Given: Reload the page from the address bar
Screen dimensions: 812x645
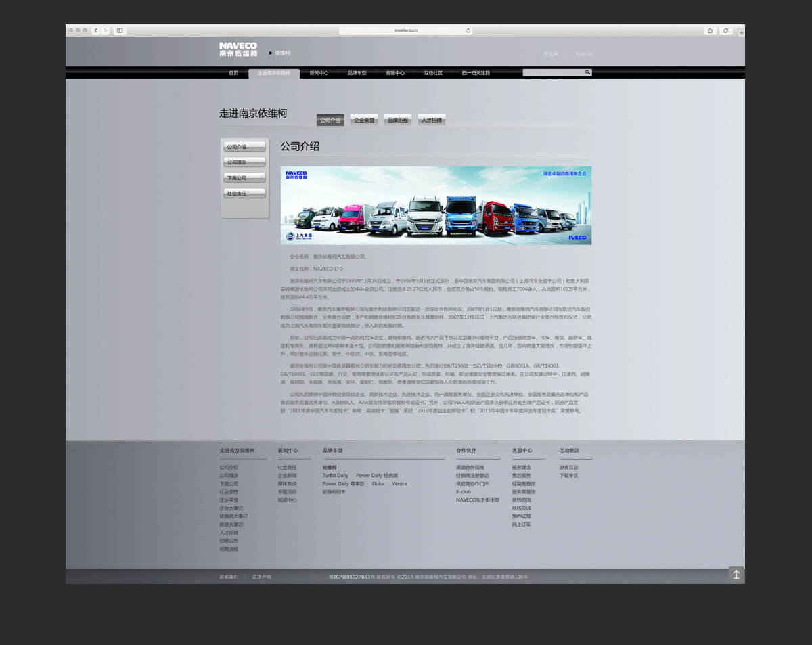Looking at the screenshot, I should click(468, 30).
